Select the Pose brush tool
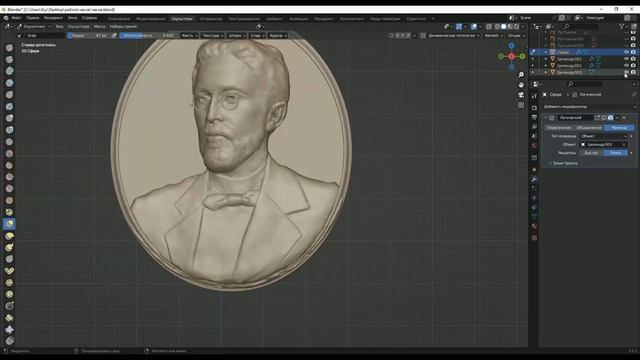Screen dimensions: 640x360 click(x=9, y=271)
